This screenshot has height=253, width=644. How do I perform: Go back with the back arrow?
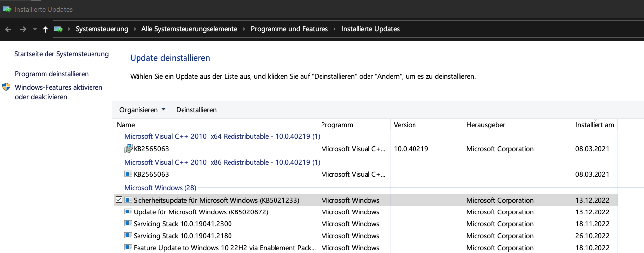(8, 29)
